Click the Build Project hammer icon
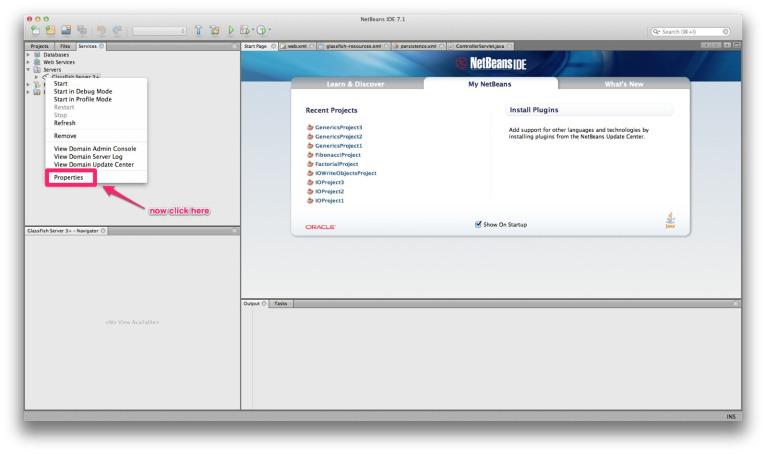 pyautogui.click(x=198, y=30)
